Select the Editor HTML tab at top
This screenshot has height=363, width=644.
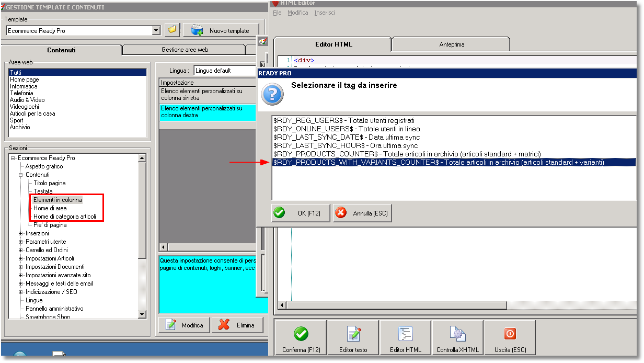click(x=333, y=44)
